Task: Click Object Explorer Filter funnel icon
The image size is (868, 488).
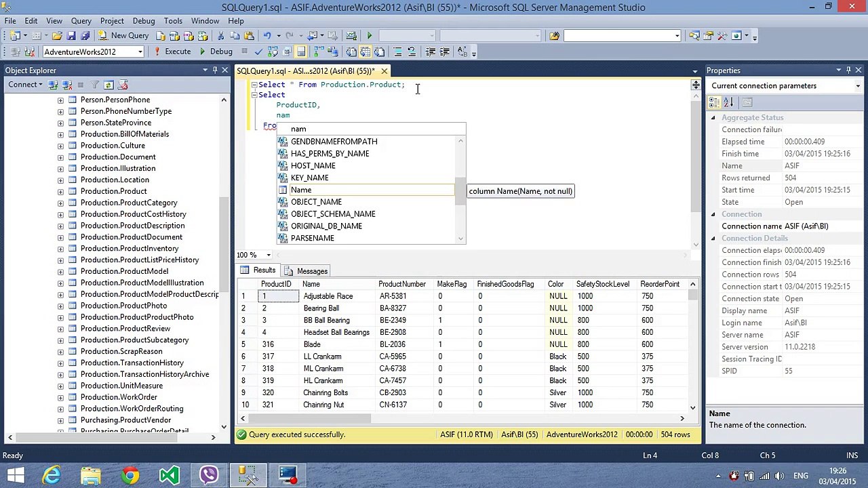Action: [94, 85]
